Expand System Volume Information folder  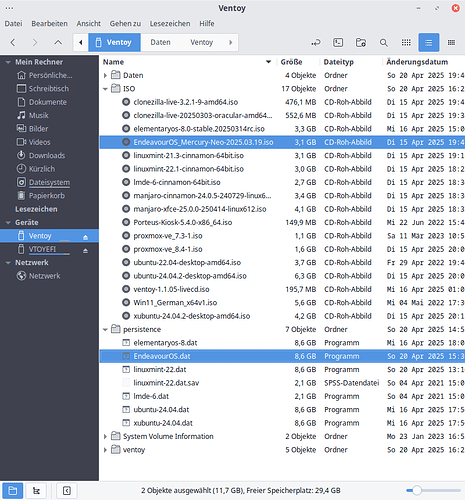[x=105, y=436]
